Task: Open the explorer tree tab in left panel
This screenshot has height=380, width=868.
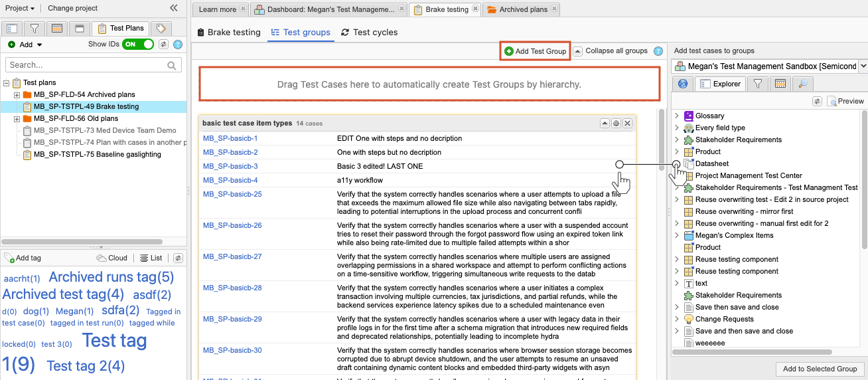Action: (12, 29)
